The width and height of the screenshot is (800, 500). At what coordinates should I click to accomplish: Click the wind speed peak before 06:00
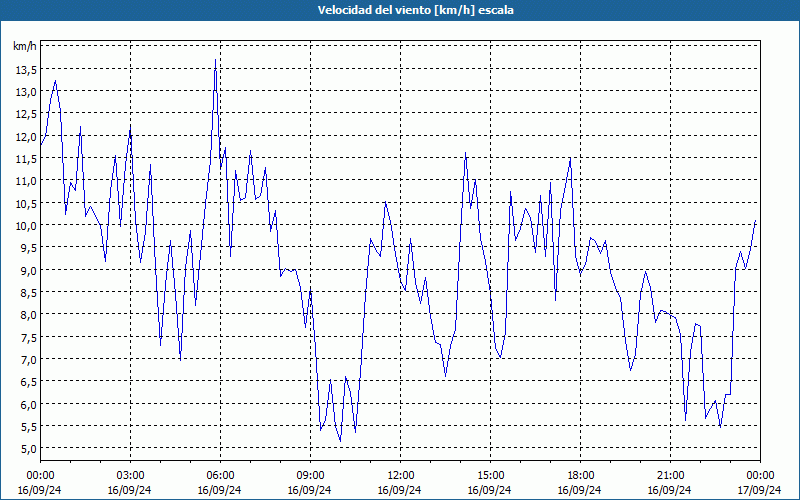(216, 60)
